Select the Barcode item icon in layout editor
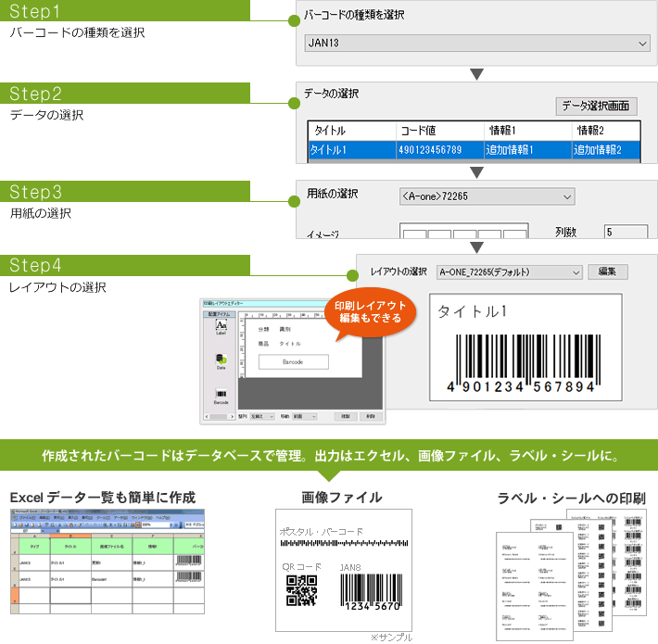Screen dimensions: 658x644 [x=221, y=394]
